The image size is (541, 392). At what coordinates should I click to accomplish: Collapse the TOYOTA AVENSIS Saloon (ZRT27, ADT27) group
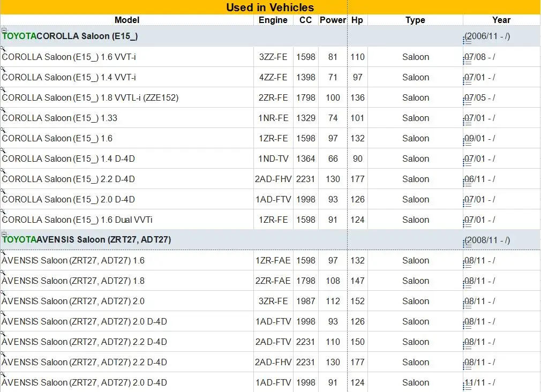(4, 233)
